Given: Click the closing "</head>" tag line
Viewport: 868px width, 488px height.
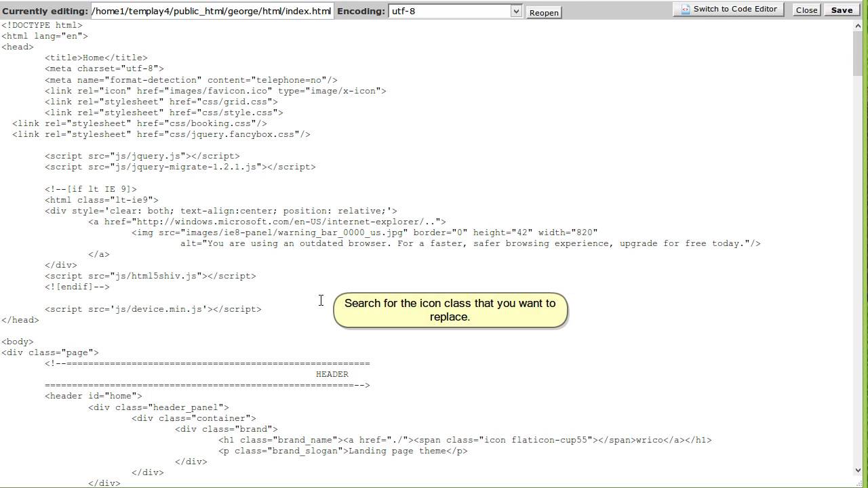Looking at the screenshot, I should click(20, 320).
